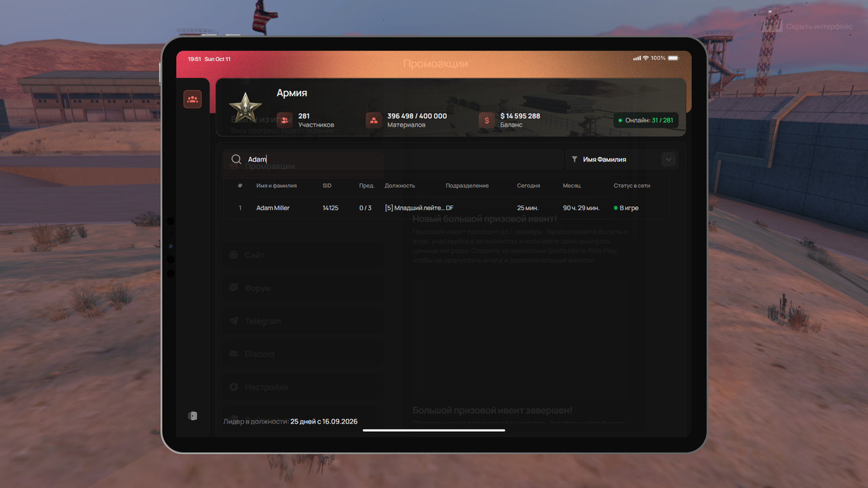Click the magnifier search icon
Screen dimensions: 868x488
236,159
